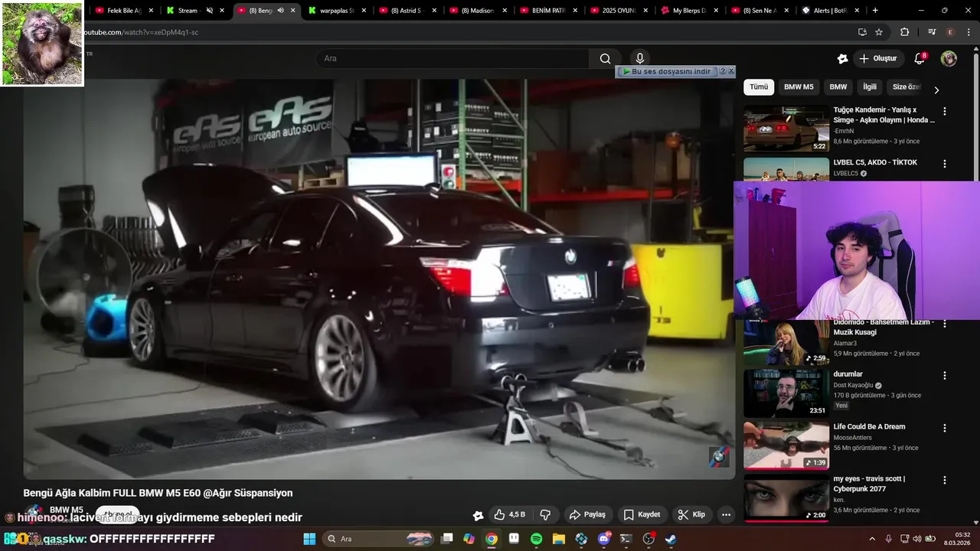Open the YouTube account avatar menu
This screenshot has height=551, width=980.
949,59
